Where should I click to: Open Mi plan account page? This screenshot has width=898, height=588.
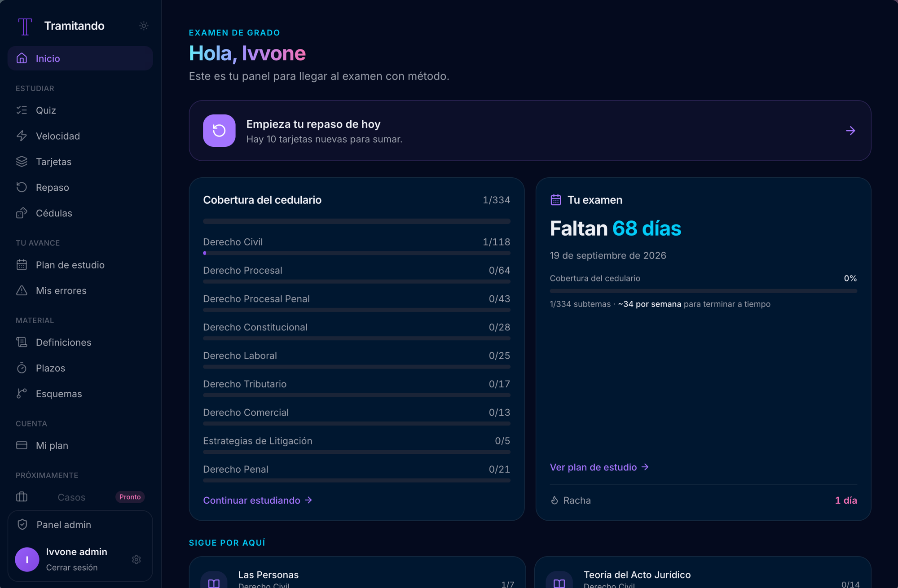[x=80, y=445]
